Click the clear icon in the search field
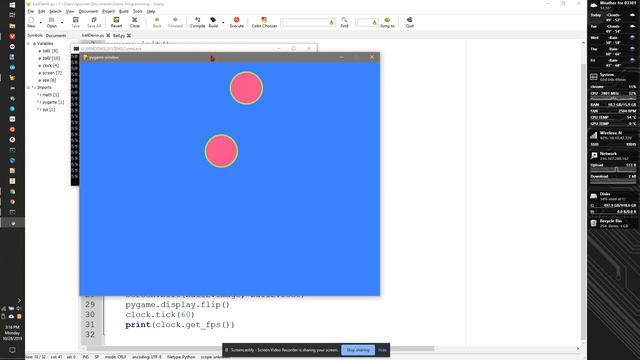The image size is (640, 360). (x=332, y=22)
